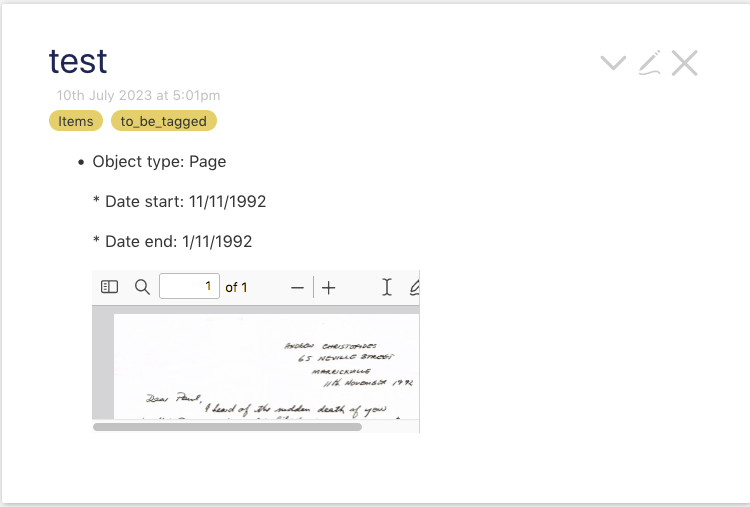Open the find-in-document magnifier
Screen dimensions: 750x507
(142, 287)
